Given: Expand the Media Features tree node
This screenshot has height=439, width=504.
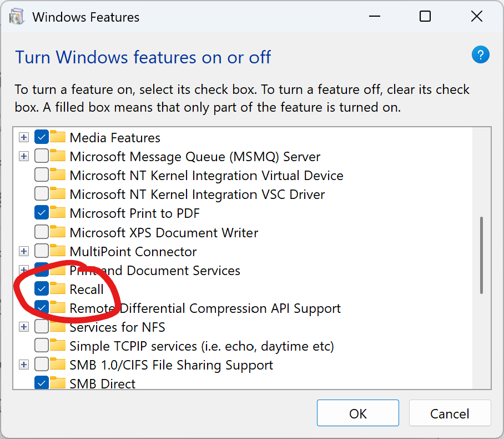Looking at the screenshot, I should click(x=23, y=137).
